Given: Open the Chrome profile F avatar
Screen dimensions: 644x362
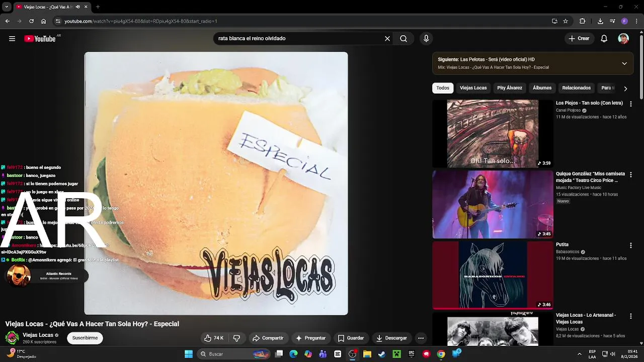Looking at the screenshot, I should (624, 21).
